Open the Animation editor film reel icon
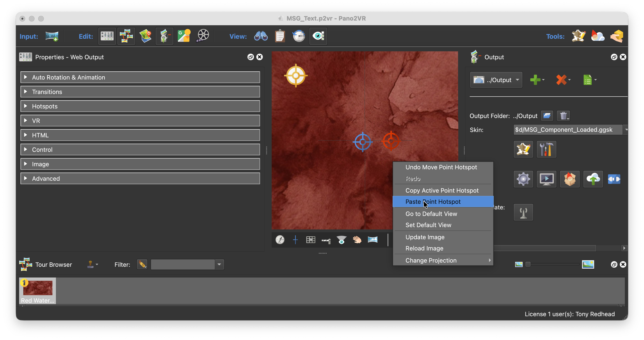The width and height of the screenshot is (644, 340). pyautogui.click(x=203, y=36)
